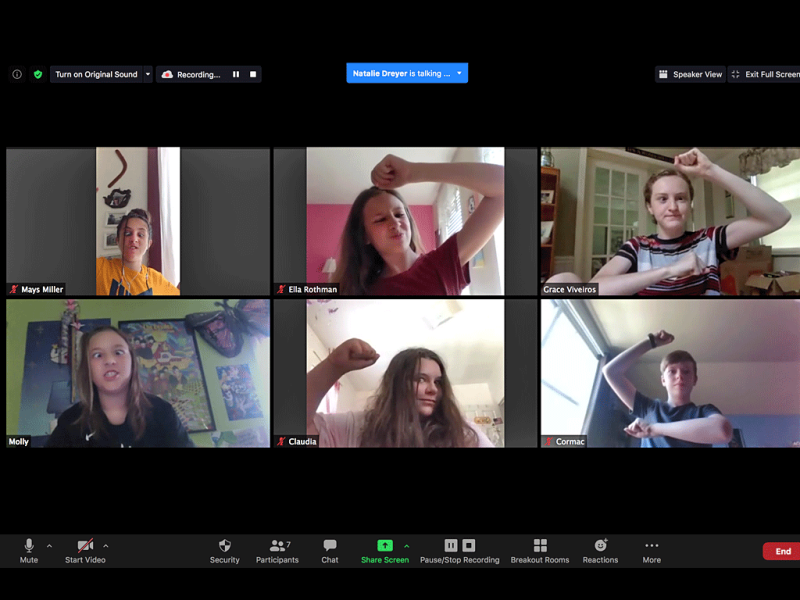
Task: Click the green Share Screen icon
Action: (385, 545)
